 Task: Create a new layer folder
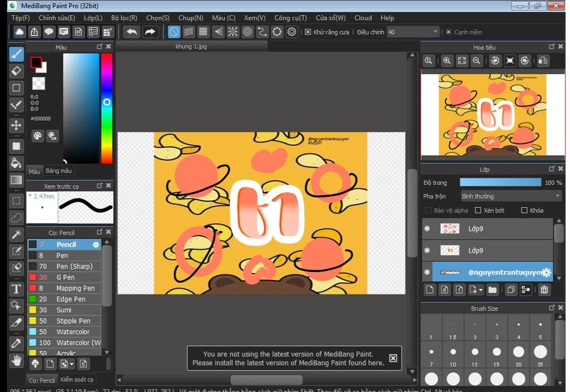[492, 290]
